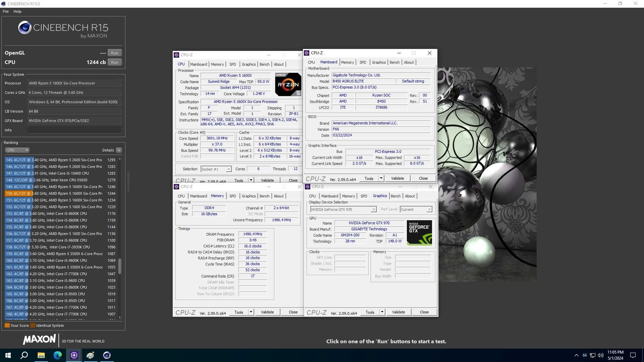Open ranking Details arrow button
The height and width of the screenshot is (362, 644).
[119, 150]
